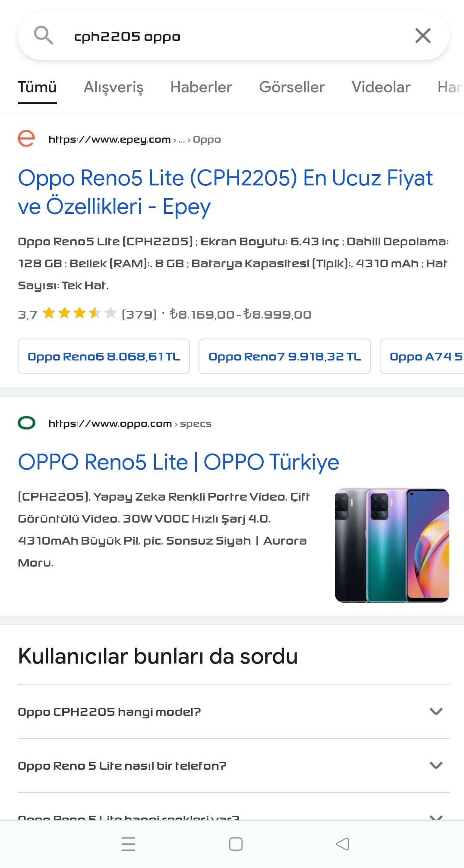Viewport: 464px width, 868px height.
Task: Tap the Android back triangle icon
Action: coord(342,844)
